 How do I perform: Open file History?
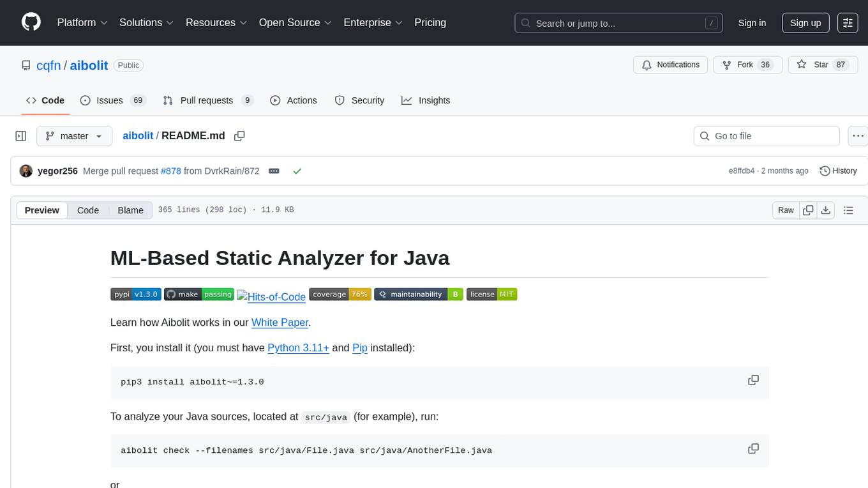pyautogui.click(x=838, y=171)
